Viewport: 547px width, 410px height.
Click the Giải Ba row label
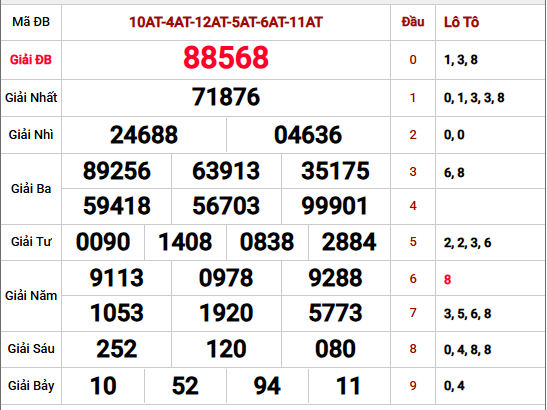[x=31, y=189]
